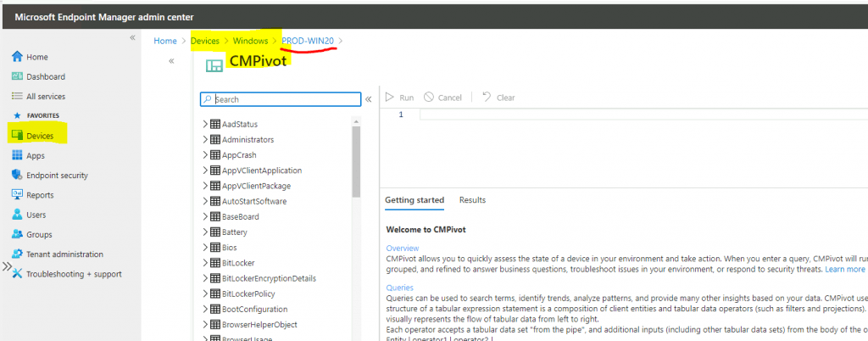Clear the query editor

pyautogui.click(x=498, y=98)
